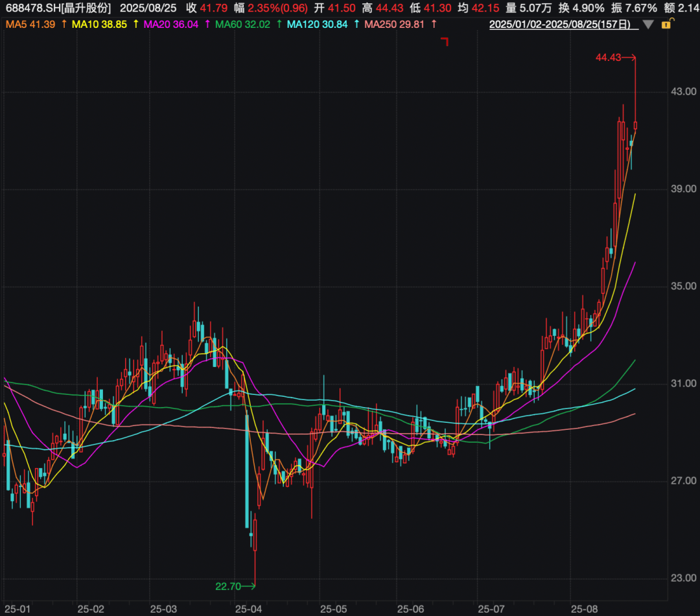Image resolution: width=700 pixels, height=616 pixels.
Task: Select the MA20 36.04 indicator label
Action: [171, 25]
